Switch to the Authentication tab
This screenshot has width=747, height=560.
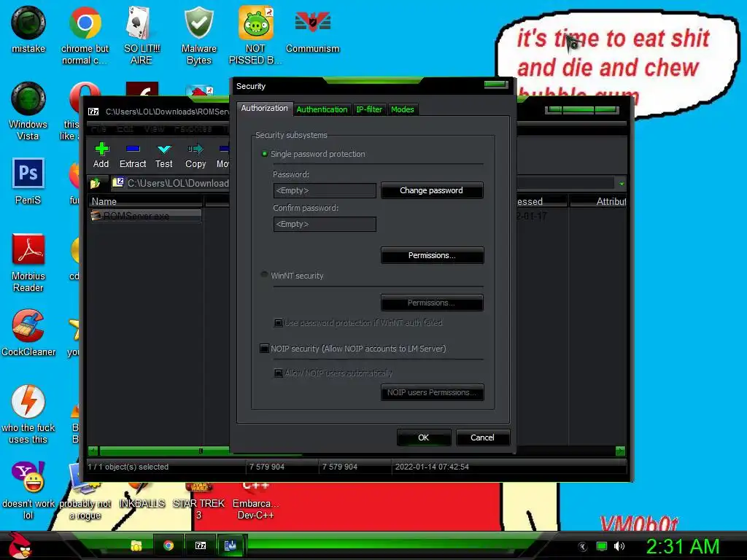click(x=322, y=109)
